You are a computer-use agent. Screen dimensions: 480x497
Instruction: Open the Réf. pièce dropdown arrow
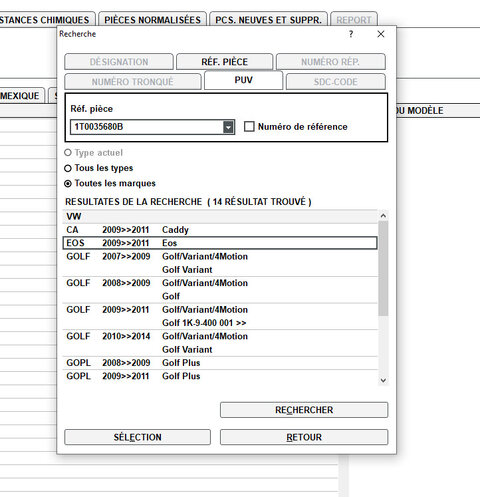tap(228, 127)
